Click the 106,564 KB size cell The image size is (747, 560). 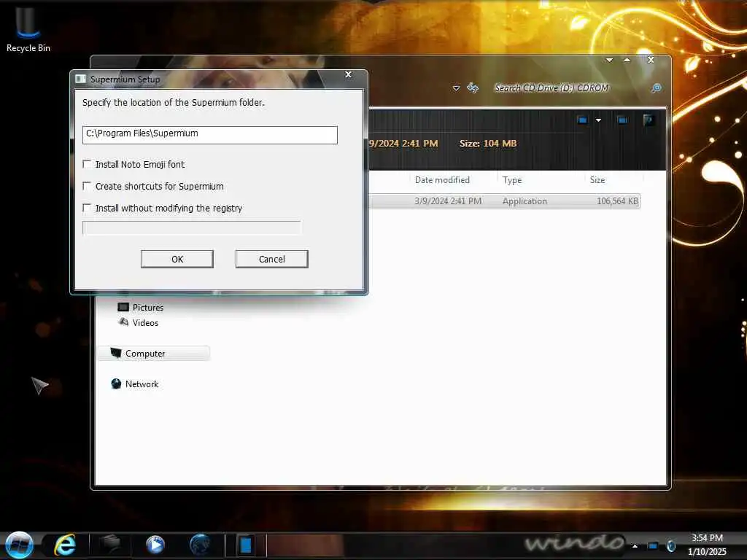point(617,201)
